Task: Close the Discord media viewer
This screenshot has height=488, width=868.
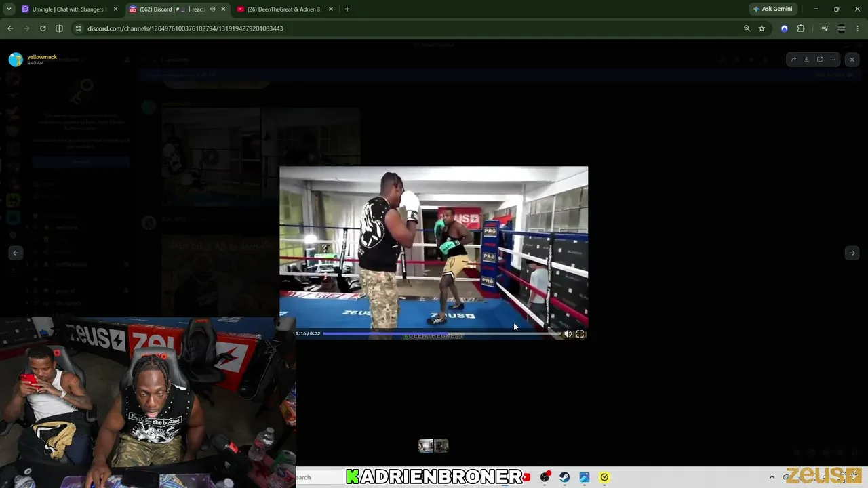Action: (x=852, y=60)
